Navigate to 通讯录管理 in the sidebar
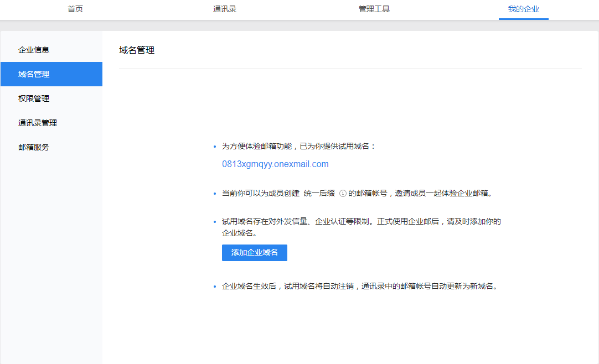The height and width of the screenshot is (364, 599). [x=38, y=123]
